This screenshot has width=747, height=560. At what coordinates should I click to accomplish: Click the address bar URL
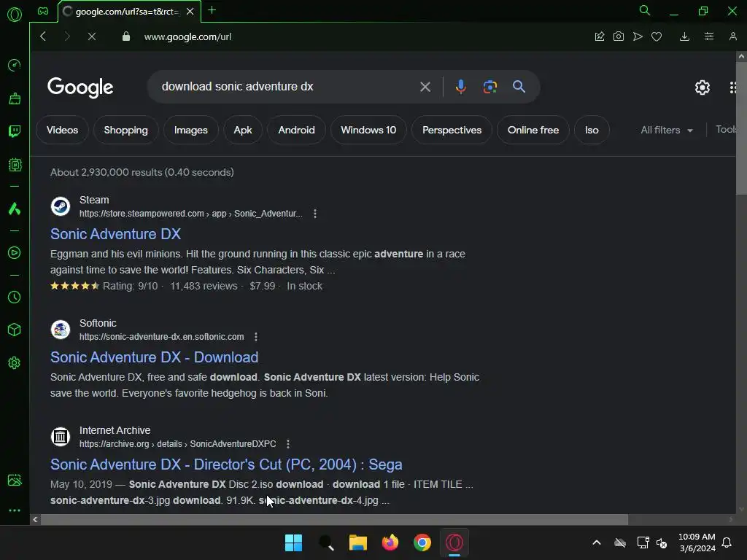coord(187,36)
